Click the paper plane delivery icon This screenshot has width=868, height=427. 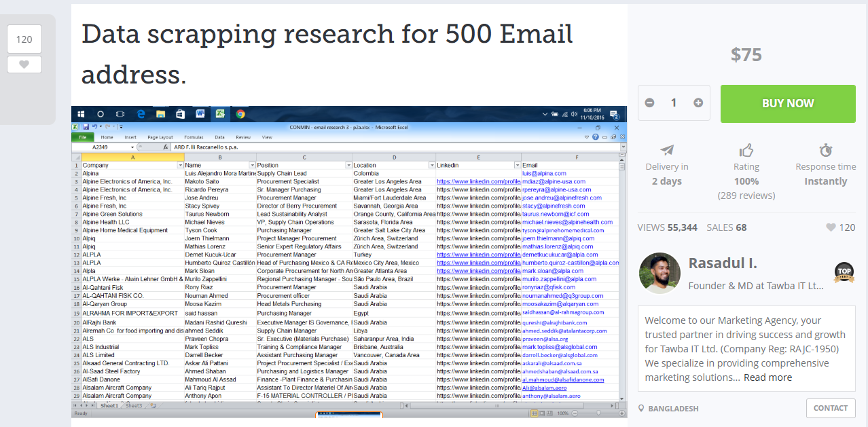coord(667,150)
